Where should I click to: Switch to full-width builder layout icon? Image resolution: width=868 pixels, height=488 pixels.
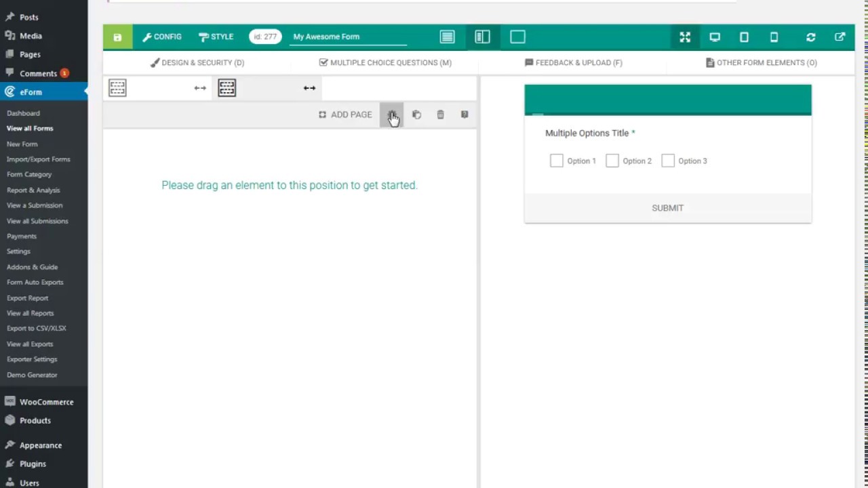point(447,37)
